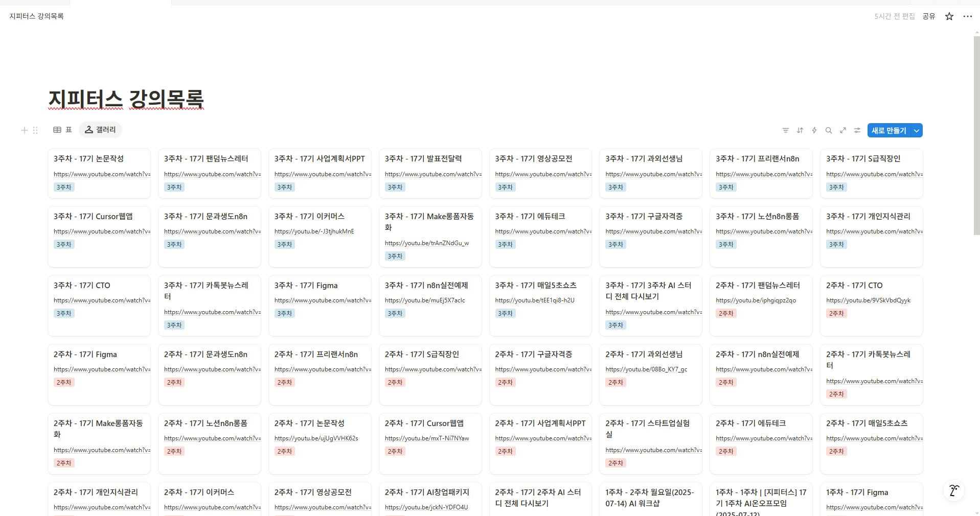Open search within the database
This screenshot has width=980, height=516.
(828, 130)
